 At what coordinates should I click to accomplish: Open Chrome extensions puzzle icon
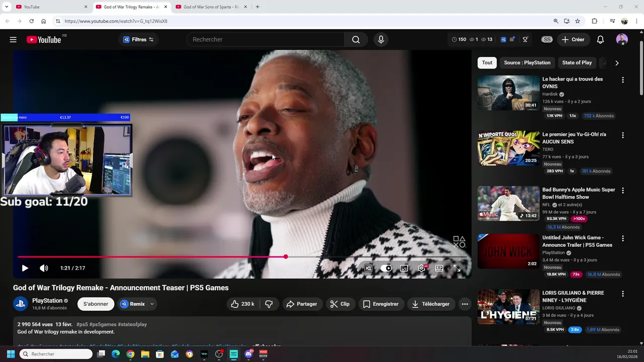[594, 21]
